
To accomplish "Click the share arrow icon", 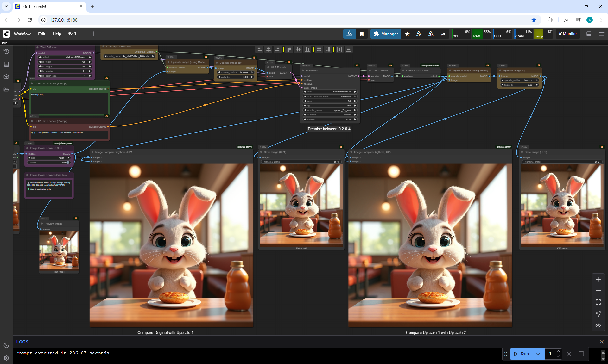I will tap(443, 34).
